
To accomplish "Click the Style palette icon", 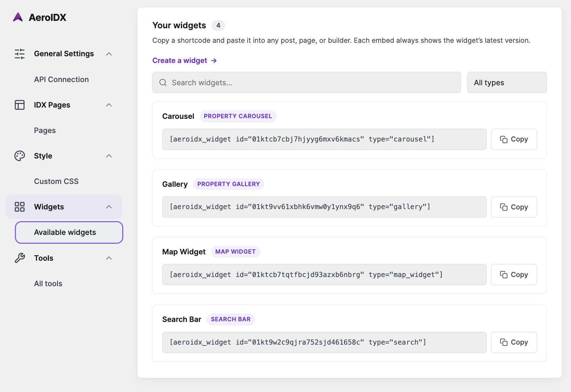I will [x=20, y=156].
